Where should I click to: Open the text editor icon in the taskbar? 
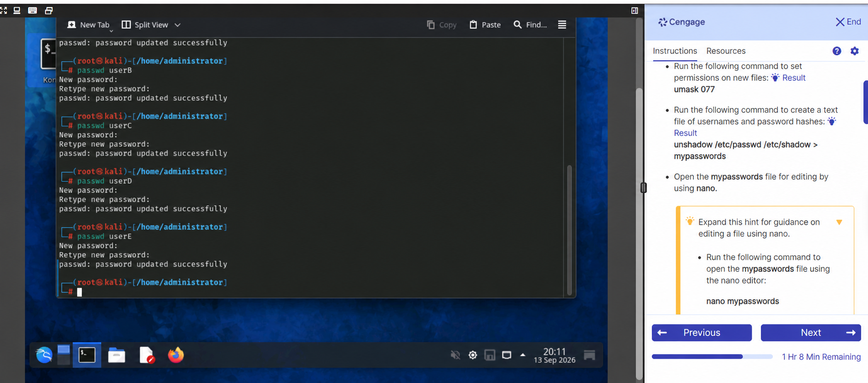point(146,355)
